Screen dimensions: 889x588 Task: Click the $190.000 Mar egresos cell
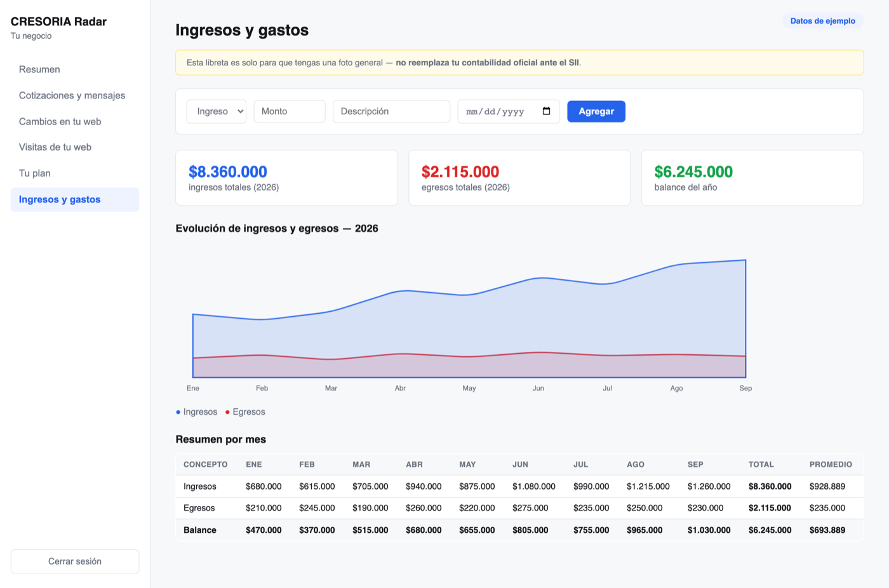tap(370, 508)
